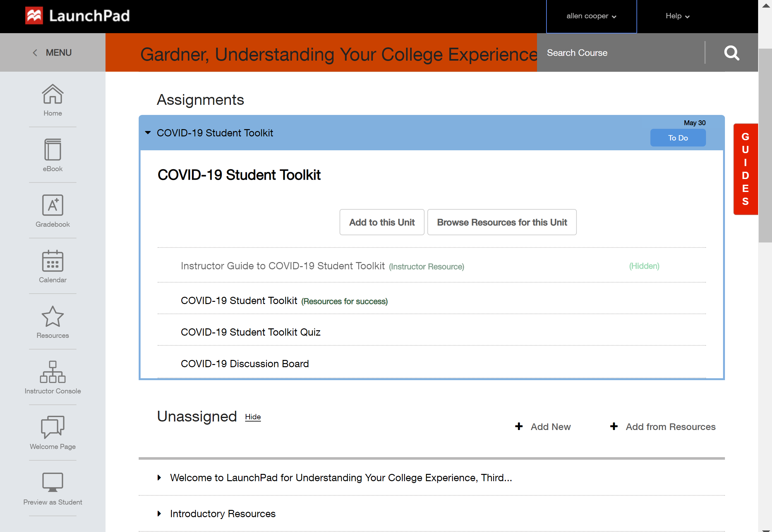Click the (Instructor Resource) tag
Screen dimensions: 772x532
pos(426,267)
